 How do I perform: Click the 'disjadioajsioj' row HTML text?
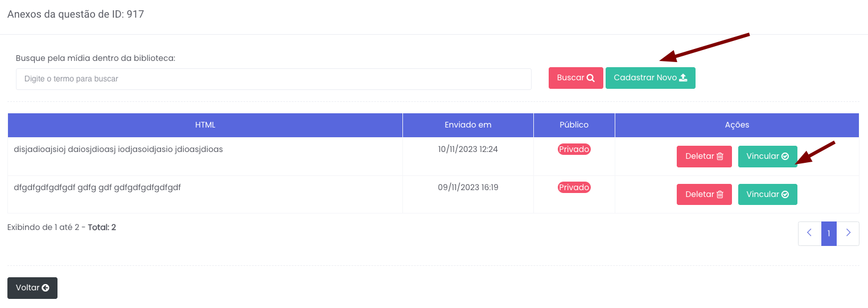[x=118, y=149]
